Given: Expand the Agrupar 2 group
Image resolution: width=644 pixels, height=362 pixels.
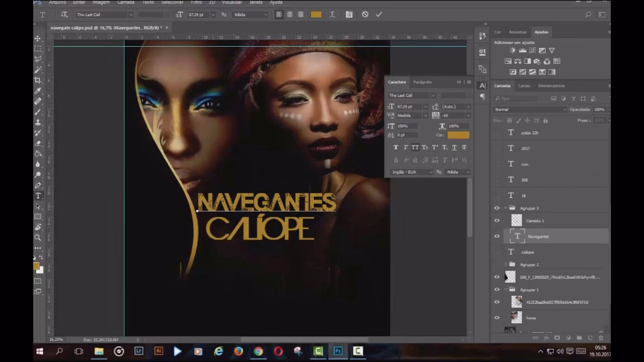Looking at the screenshot, I should [506, 264].
